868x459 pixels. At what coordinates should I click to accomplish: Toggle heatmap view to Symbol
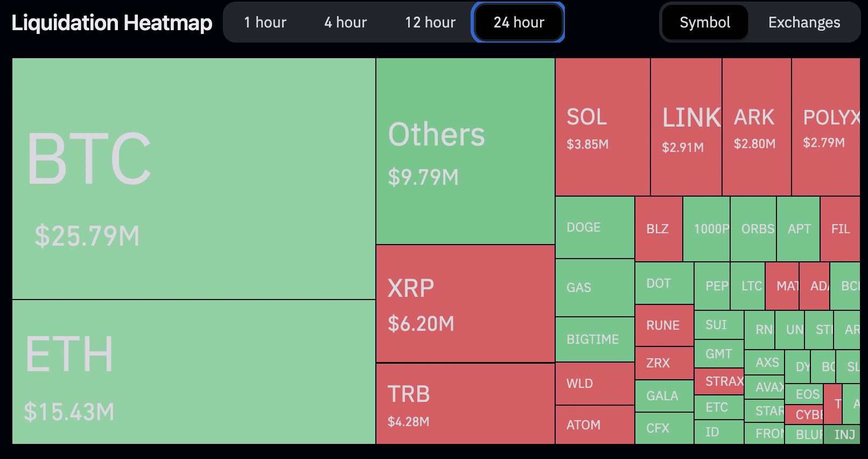coord(704,23)
